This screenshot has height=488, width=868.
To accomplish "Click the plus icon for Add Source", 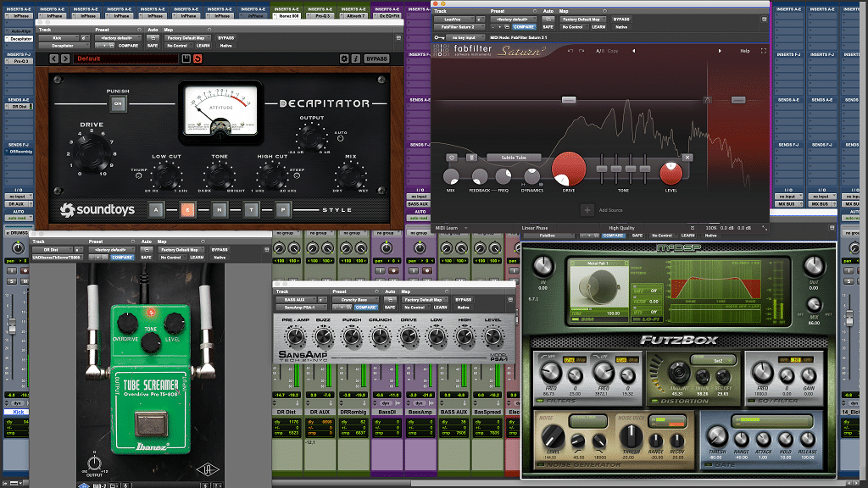I will tap(587, 210).
